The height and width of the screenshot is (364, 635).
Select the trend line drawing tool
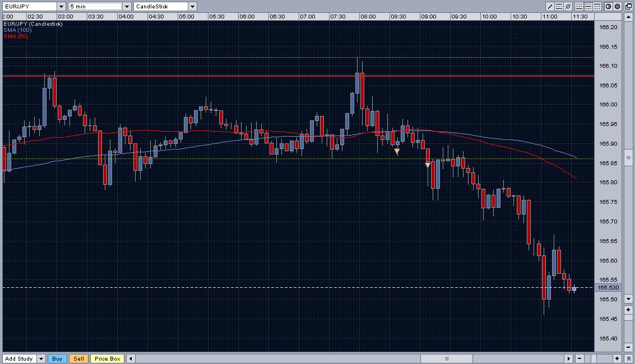click(550, 7)
